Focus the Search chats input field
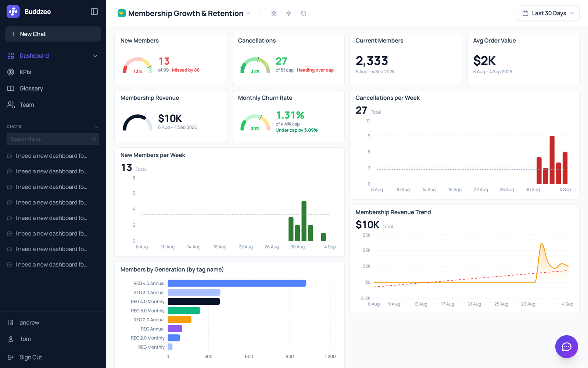The image size is (588, 368). (x=53, y=139)
